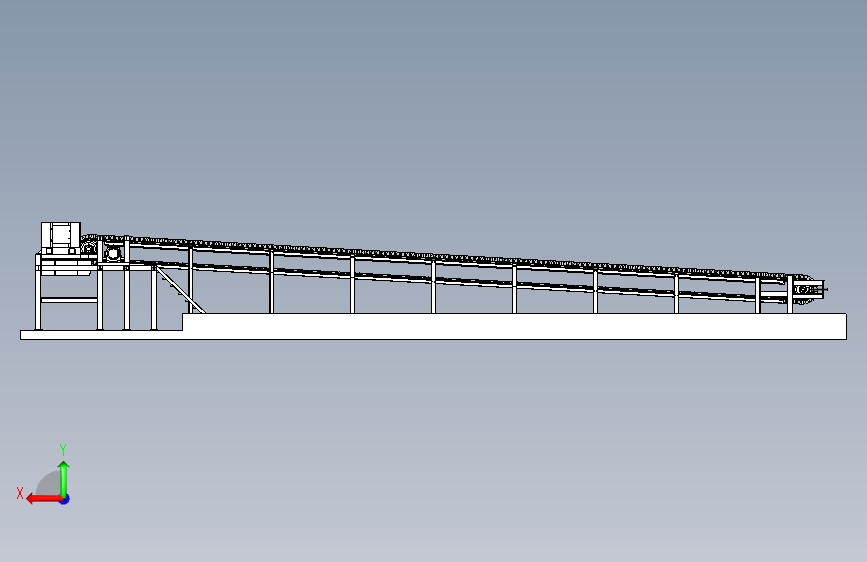
Task: Select the gray XY plane quadrant of the triad
Action: 50,483
